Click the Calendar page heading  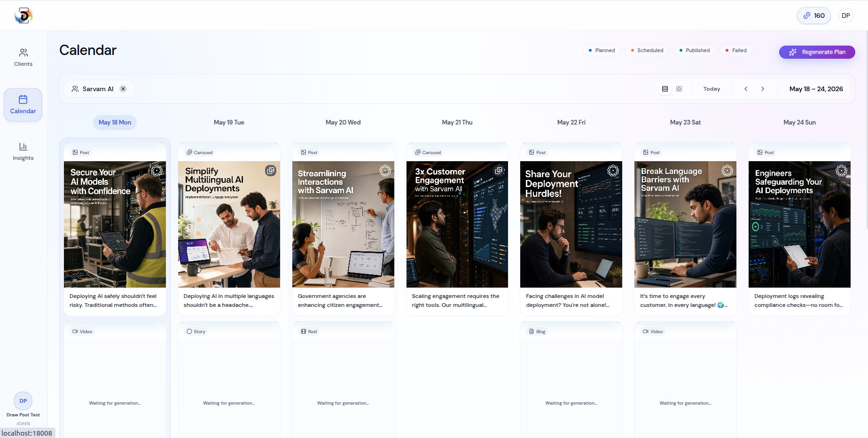(88, 50)
